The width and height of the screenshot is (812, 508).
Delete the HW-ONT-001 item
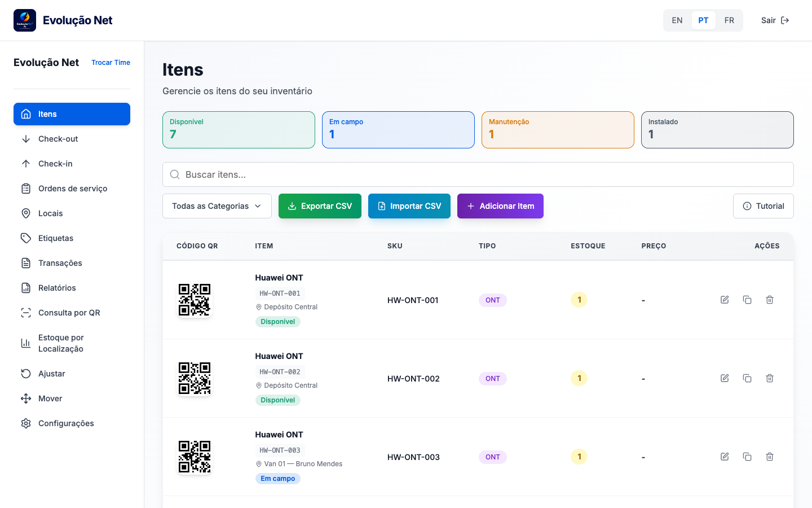770,300
